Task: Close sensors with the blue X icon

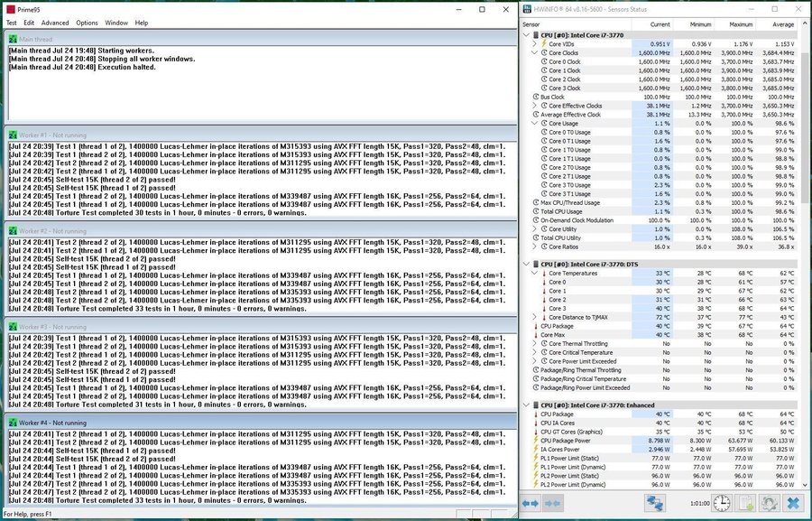Action: [x=793, y=503]
